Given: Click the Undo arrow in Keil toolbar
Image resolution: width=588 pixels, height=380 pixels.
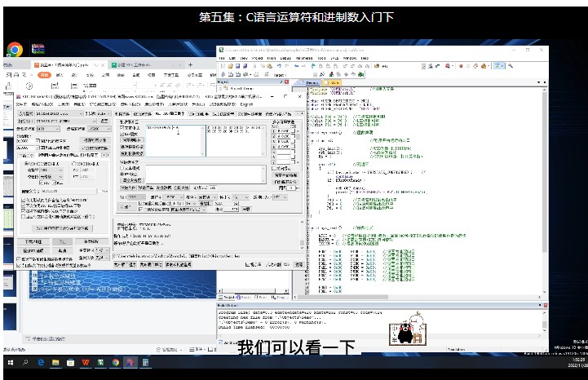Looking at the screenshot, I should (x=280, y=66).
